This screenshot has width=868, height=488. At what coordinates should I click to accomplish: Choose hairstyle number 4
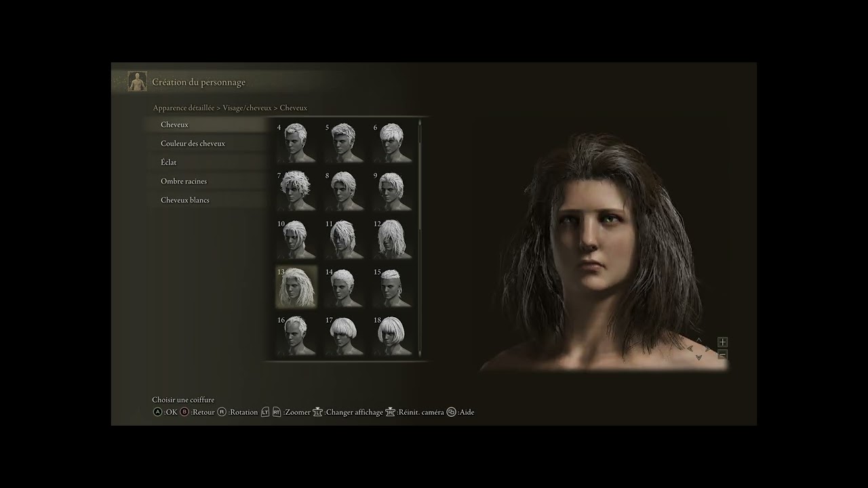pyautogui.click(x=296, y=142)
